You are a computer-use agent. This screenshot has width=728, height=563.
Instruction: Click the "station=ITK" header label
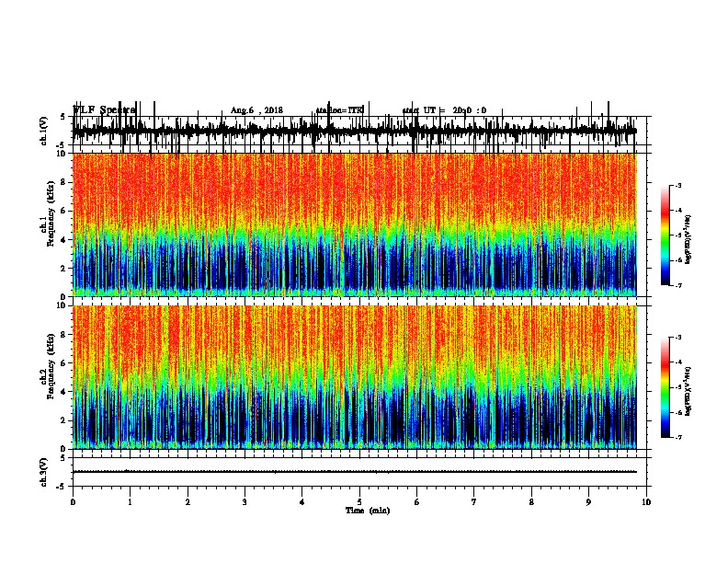click(x=340, y=110)
